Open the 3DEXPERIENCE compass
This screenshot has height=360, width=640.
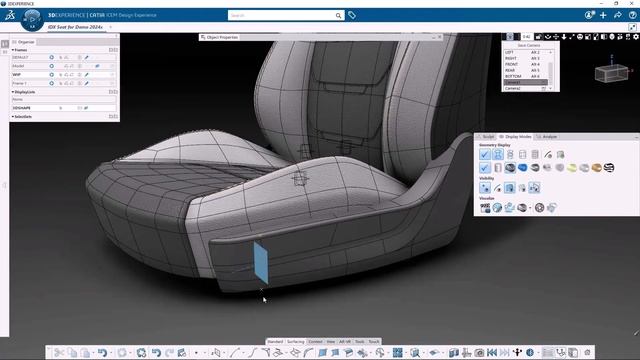click(x=32, y=20)
